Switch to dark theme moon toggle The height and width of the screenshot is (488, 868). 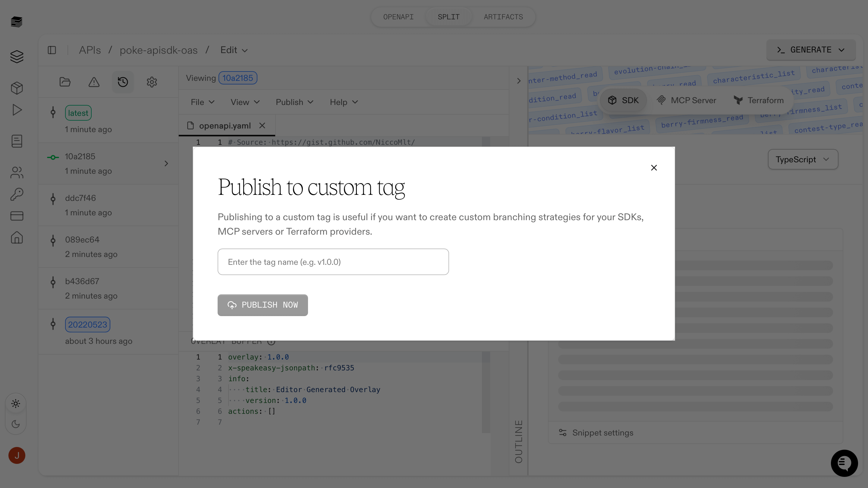[16, 424]
